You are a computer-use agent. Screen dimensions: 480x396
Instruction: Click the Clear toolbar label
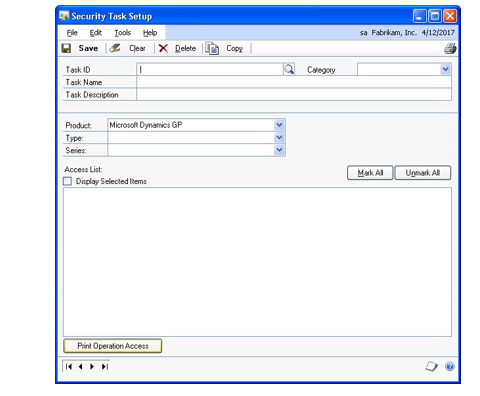click(137, 48)
